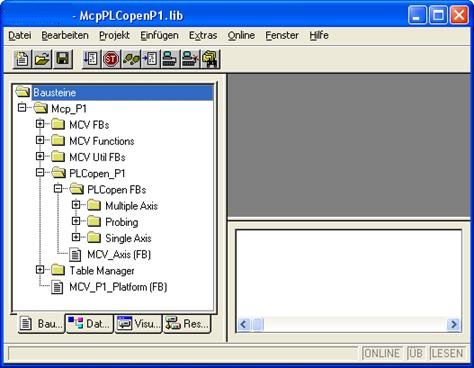
Task: Maximize the McpPLCopenP1.lib window
Action: coord(438,15)
